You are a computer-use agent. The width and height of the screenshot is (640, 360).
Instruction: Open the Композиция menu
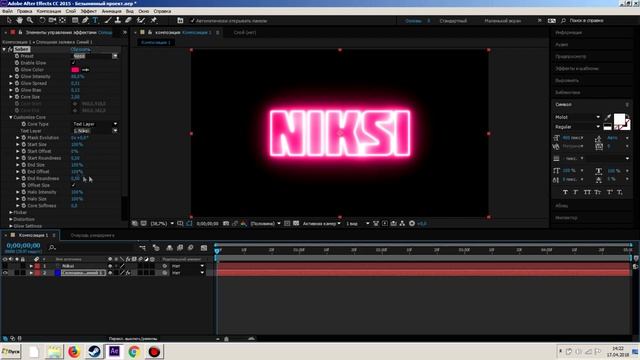pos(49,11)
